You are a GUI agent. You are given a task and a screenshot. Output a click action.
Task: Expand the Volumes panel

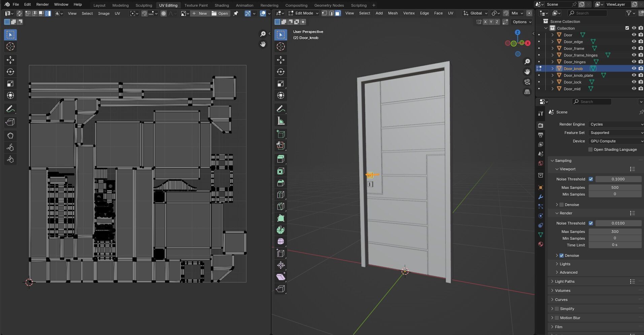[x=563, y=291]
